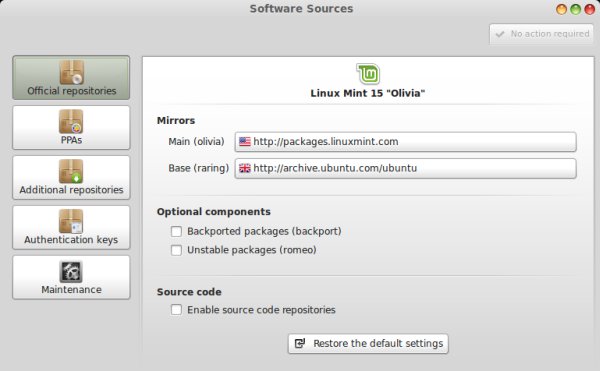Click Restore the default settings button
This screenshot has width=600, height=371.
[368, 343]
